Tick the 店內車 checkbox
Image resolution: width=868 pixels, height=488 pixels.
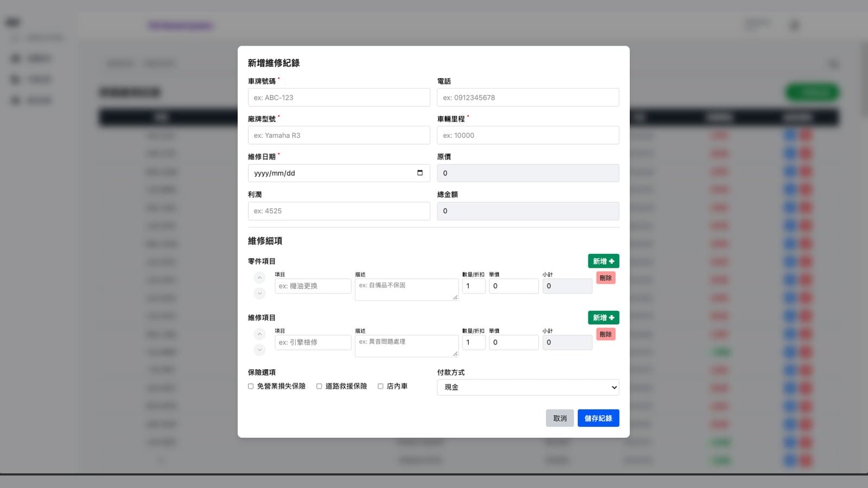click(x=380, y=386)
